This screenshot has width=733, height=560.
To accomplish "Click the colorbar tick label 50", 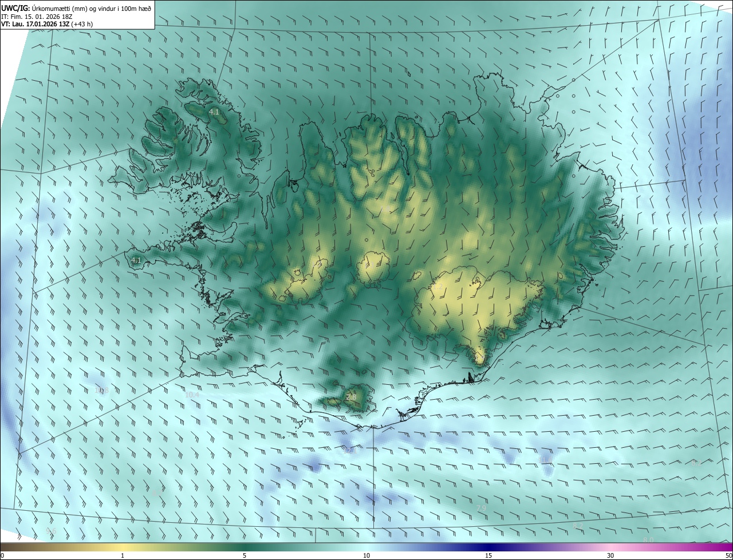I will (x=728, y=555).
